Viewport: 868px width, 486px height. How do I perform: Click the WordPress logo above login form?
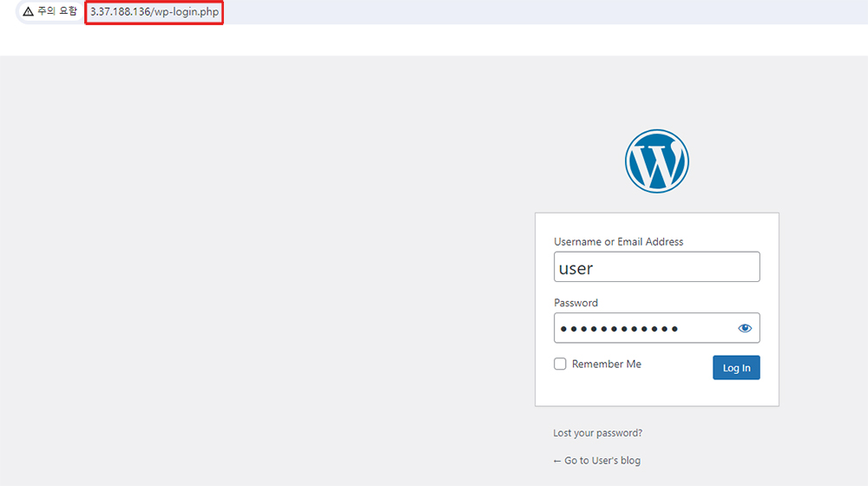coord(656,161)
